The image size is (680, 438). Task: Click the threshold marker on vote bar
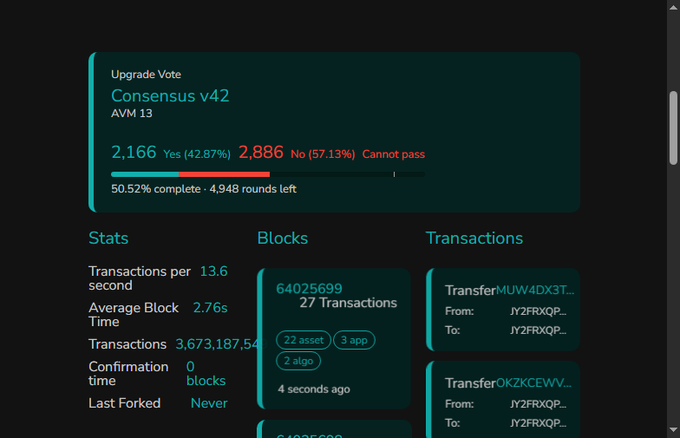[x=394, y=174]
